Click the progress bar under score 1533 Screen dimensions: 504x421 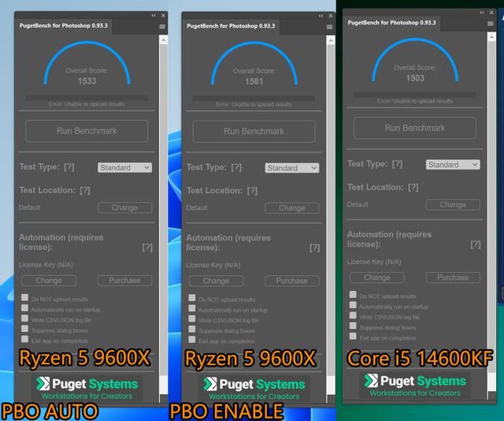click(x=87, y=98)
